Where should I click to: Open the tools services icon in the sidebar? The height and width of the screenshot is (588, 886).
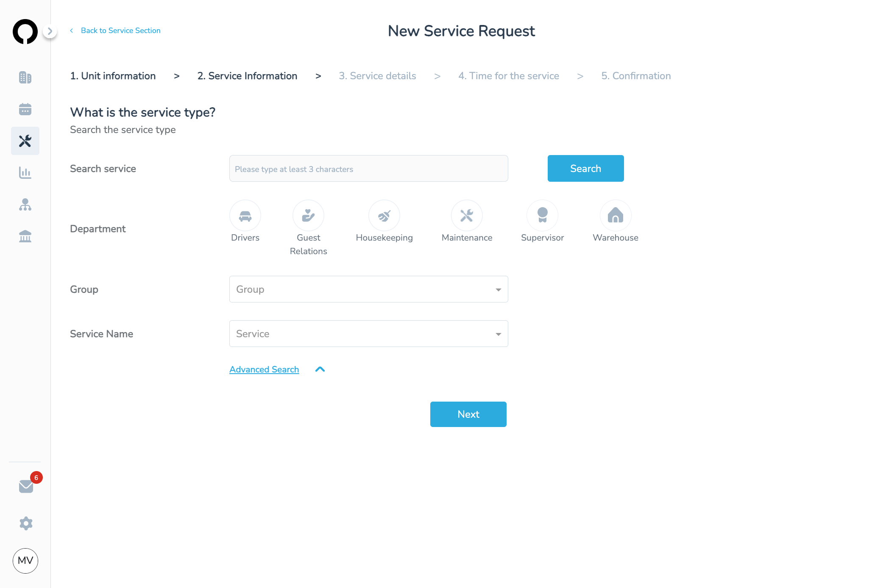point(25,141)
